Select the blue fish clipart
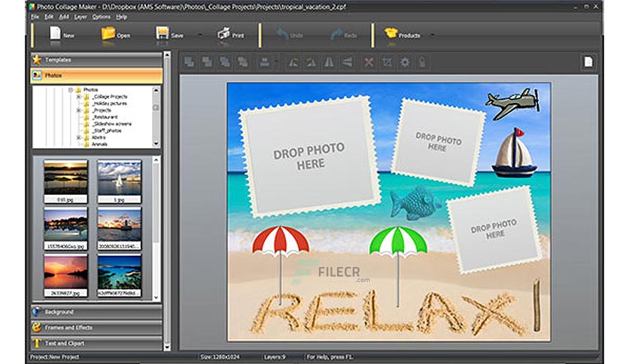This screenshot has width=629, height=364. click(x=415, y=203)
